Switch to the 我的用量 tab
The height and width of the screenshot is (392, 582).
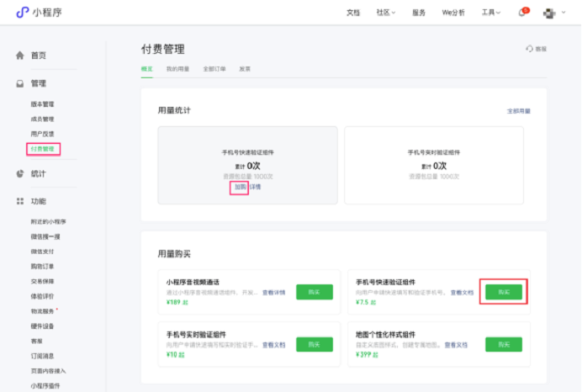point(177,69)
